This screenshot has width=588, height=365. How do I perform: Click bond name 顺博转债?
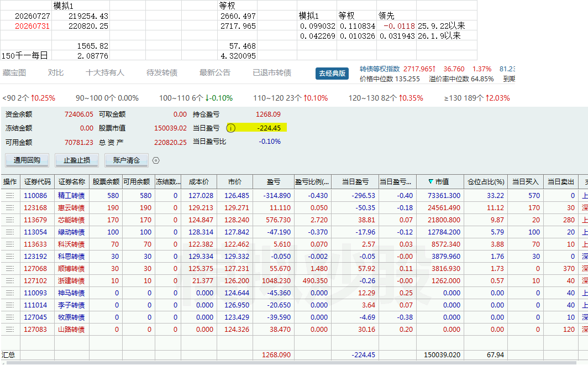pos(71,269)
